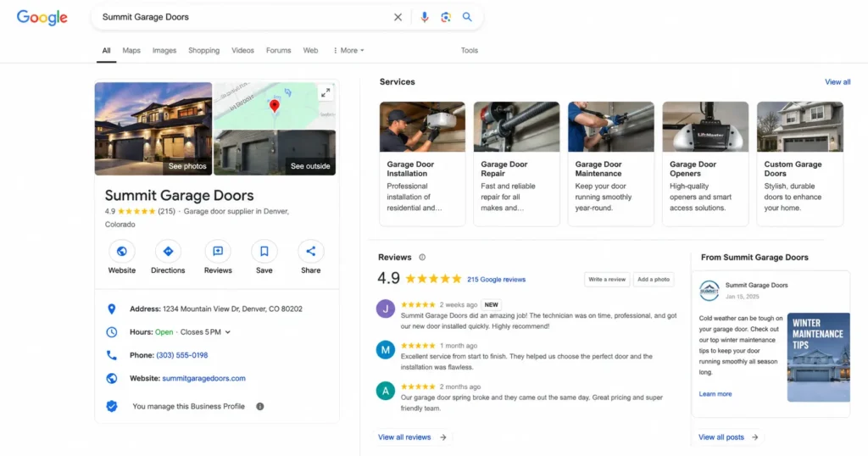Click arrow next to View all posts
Viewport: 868px width, 456px height.
coord(754,437)
